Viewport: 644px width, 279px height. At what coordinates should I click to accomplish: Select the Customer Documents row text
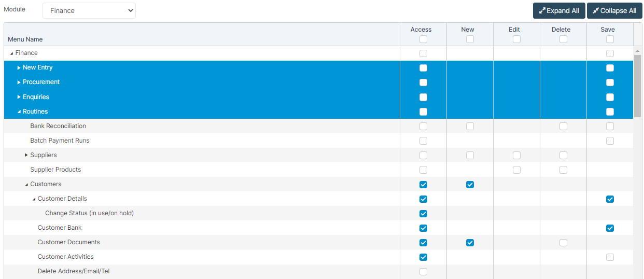69,242
